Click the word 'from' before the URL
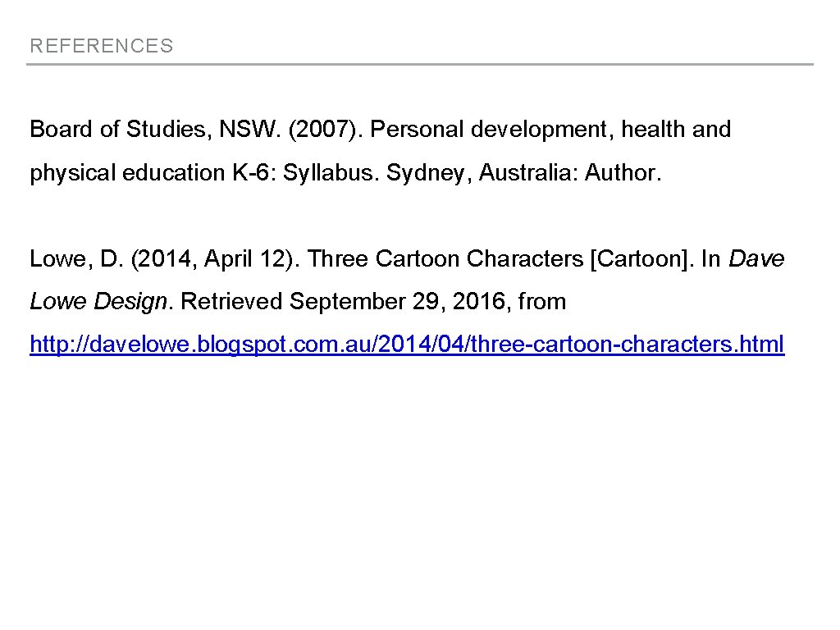The image size is (840, 630). tap(542, 302)
